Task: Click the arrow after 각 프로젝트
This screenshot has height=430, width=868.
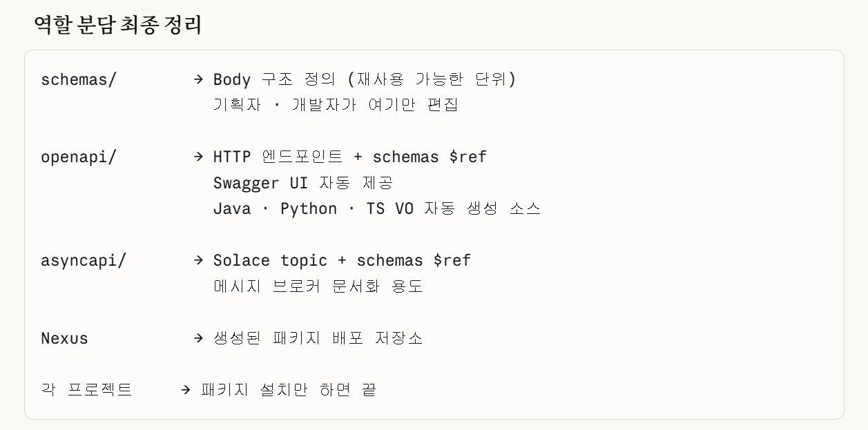Action: click(185, 390)
